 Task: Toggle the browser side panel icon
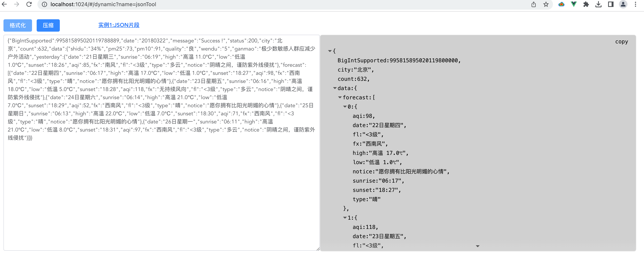click(611, 4)
